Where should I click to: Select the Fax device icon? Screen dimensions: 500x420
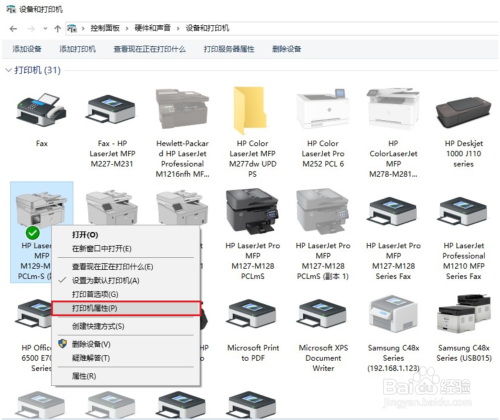click(x=42, y=110)
